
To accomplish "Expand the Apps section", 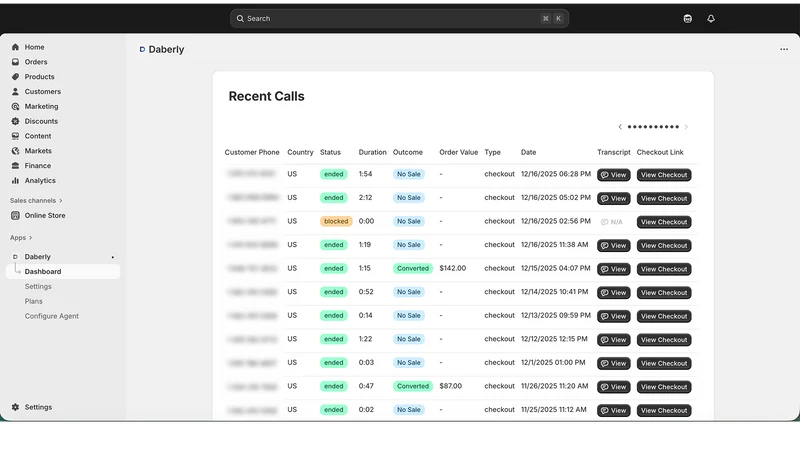I will (21, 238).
